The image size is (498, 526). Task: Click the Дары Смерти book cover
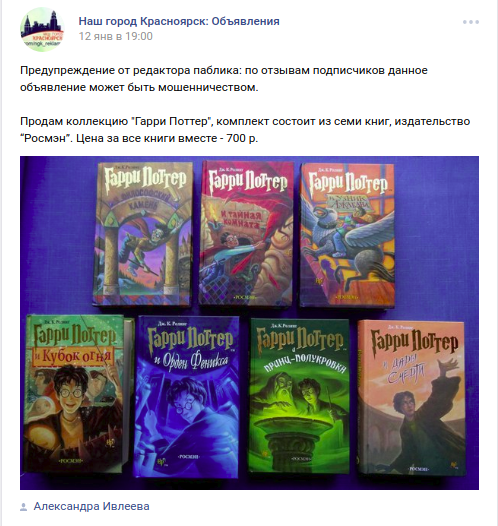pyautogui.click(x=411, y=398)
